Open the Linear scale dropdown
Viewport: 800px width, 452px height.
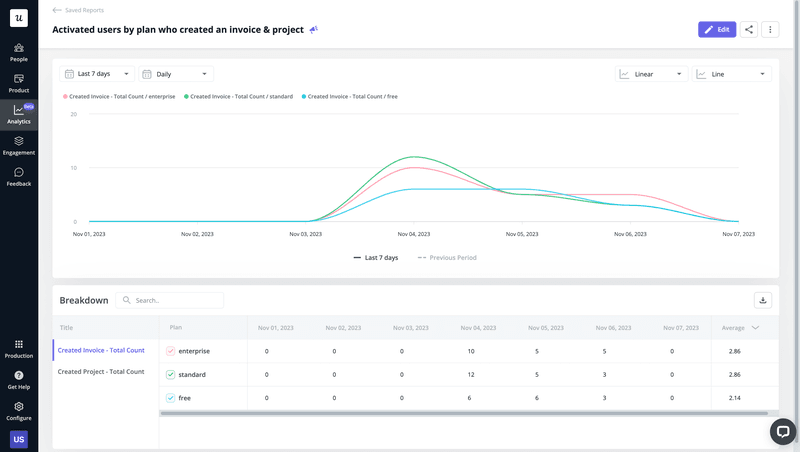(x=651, y=74)
